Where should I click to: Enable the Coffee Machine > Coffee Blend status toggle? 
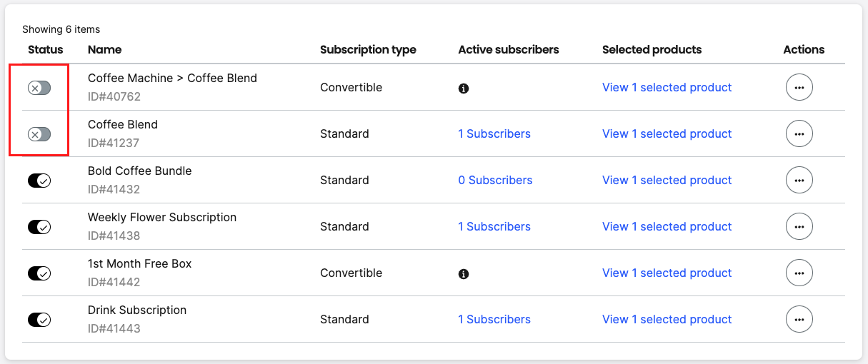39,88
